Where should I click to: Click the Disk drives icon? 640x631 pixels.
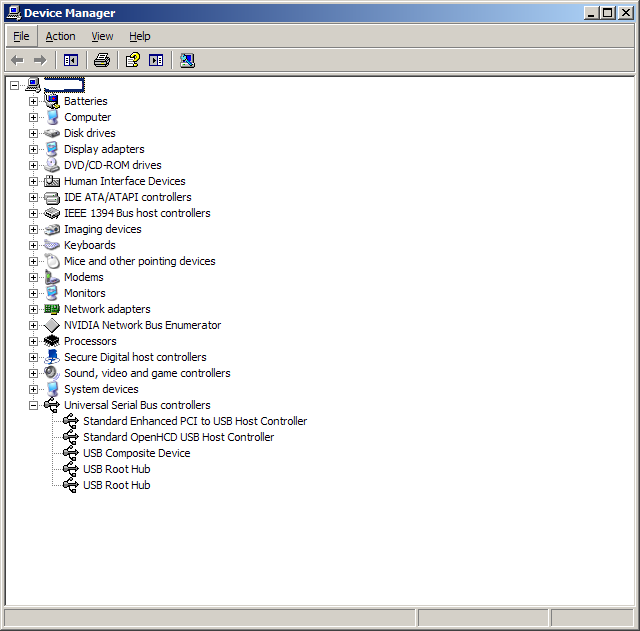52,133
